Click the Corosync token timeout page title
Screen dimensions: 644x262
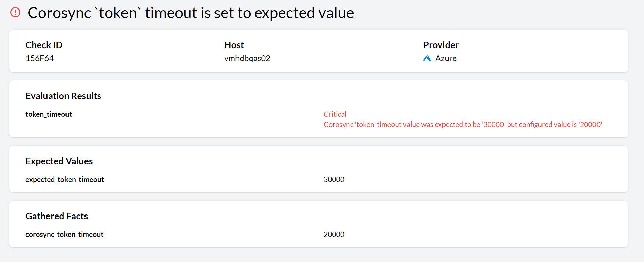click(190, 13)
